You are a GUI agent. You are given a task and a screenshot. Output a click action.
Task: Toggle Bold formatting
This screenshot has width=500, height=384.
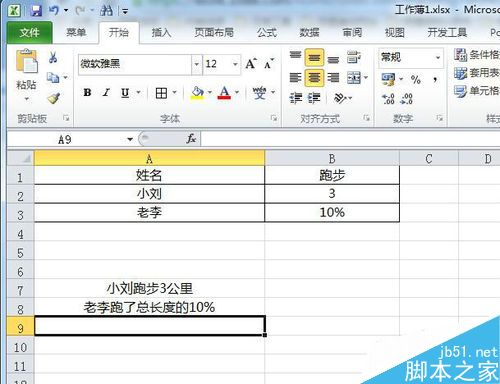[87, 93]
